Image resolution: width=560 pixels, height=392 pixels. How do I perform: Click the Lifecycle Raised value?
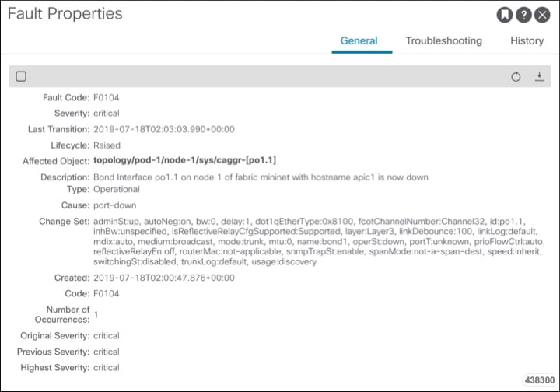point(107,145)
